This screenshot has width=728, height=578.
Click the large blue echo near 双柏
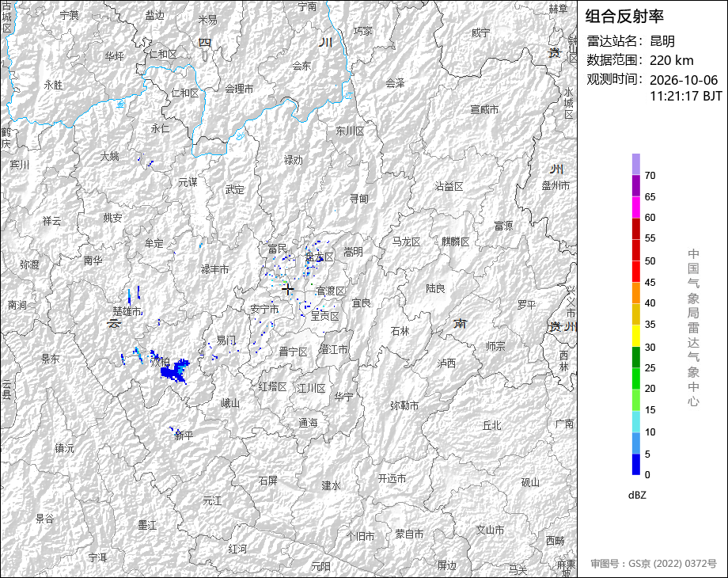tap(175, 370)
